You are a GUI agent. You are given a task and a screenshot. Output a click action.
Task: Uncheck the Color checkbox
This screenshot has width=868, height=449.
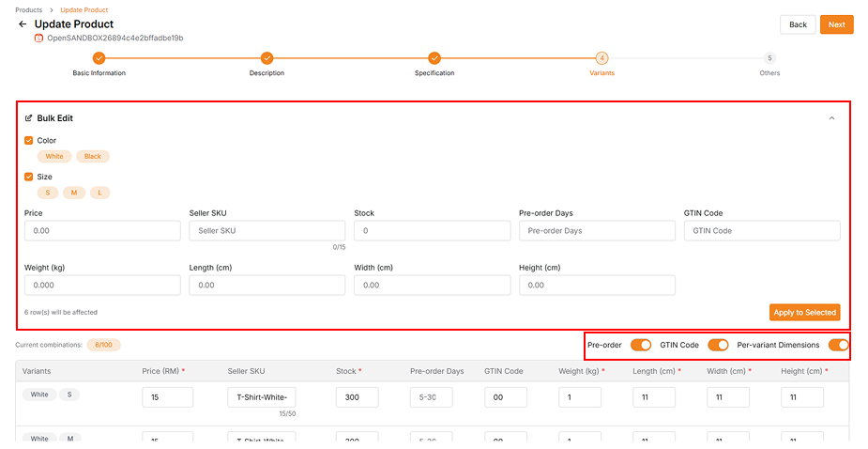[x=29, y=140]
